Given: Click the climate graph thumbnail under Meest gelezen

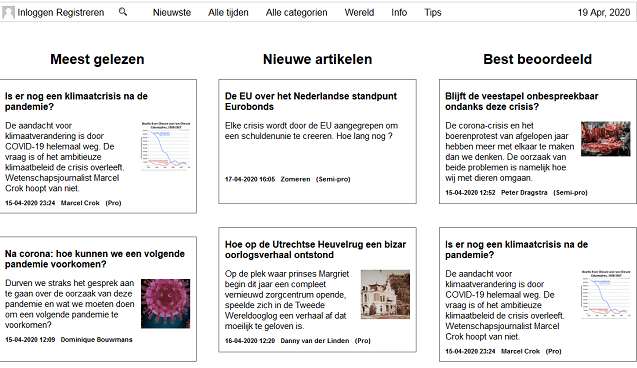Looking at the screenshot, I should (165, 146).
